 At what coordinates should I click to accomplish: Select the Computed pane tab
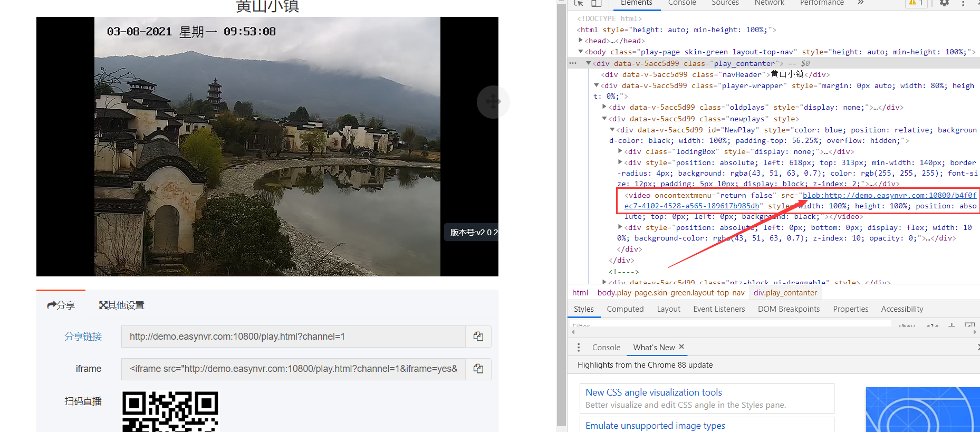pos(625,309)
